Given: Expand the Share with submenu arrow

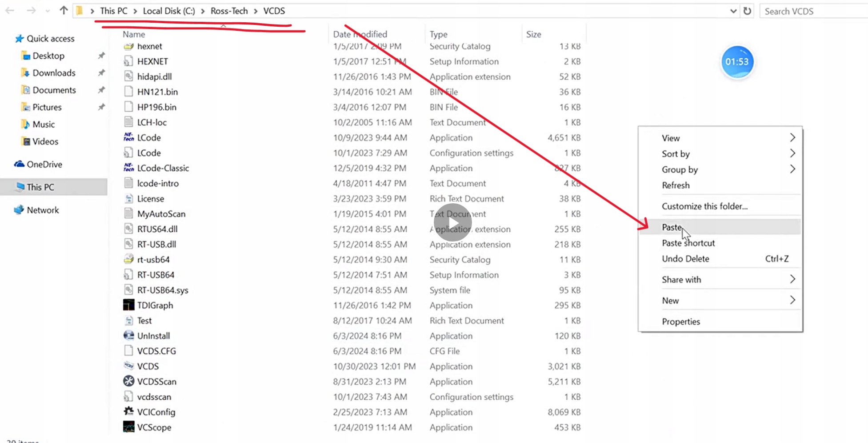Looking at the screenshot, I should pyautogui.click(x=792, y=279).
